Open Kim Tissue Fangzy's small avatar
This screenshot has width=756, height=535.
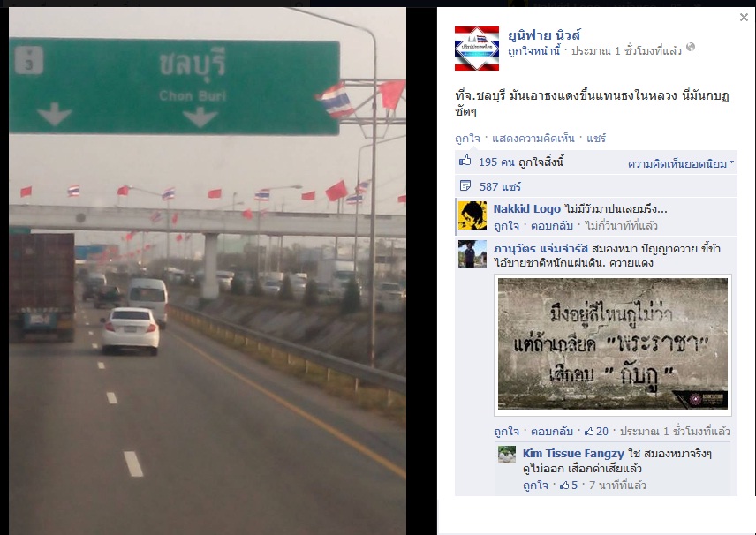click(x=507, y=455)
